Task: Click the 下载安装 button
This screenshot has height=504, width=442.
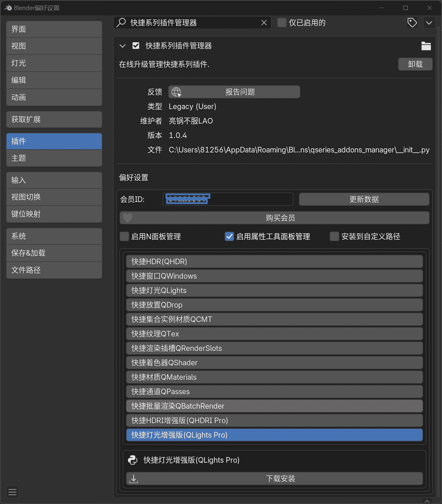Action: tap(274, 478)
